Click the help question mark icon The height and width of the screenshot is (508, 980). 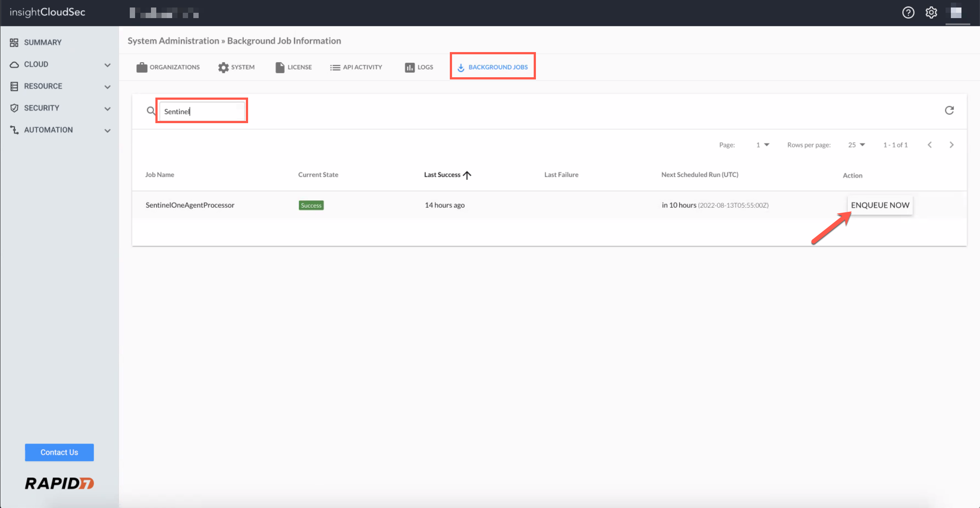point(908,12)
